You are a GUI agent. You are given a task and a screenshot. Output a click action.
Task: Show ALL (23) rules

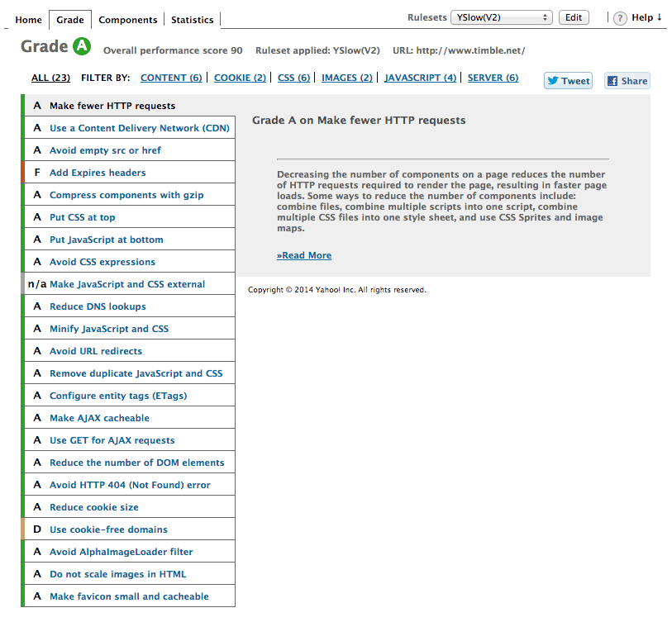[50, 78]
